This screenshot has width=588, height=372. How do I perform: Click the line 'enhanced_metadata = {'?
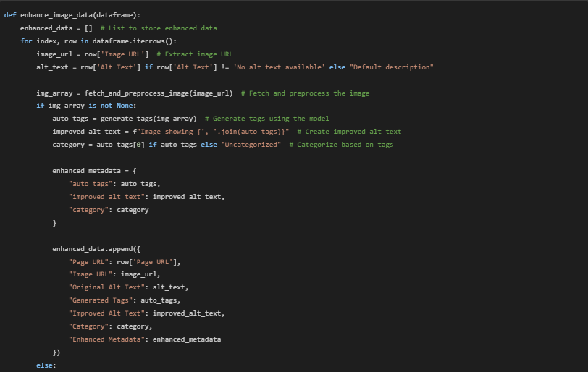point(94,171)
